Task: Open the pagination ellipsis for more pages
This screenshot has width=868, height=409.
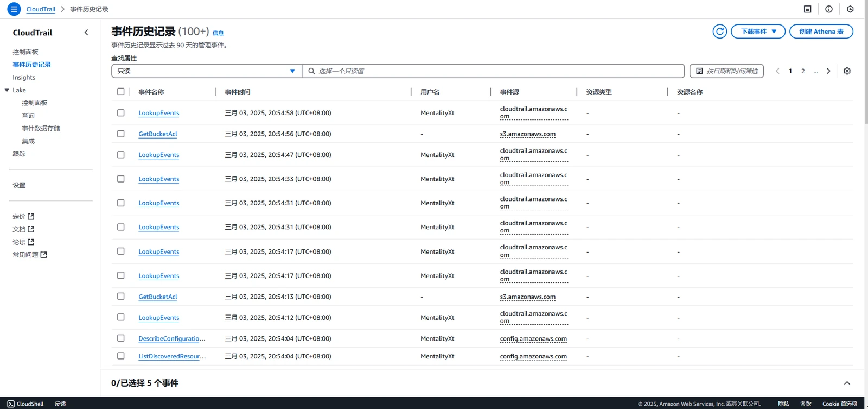Action: [x=815, y=71]
